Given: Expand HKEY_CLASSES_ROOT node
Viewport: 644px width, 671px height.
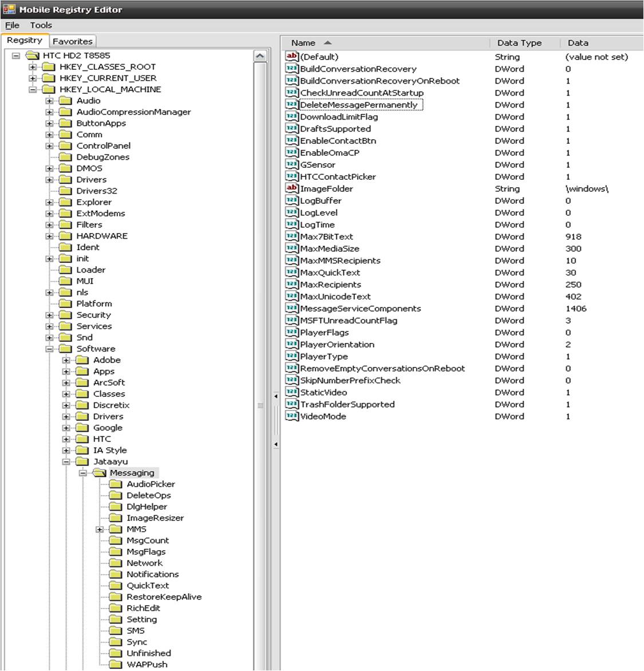Looking at the screenshot, I should [33, 67].
